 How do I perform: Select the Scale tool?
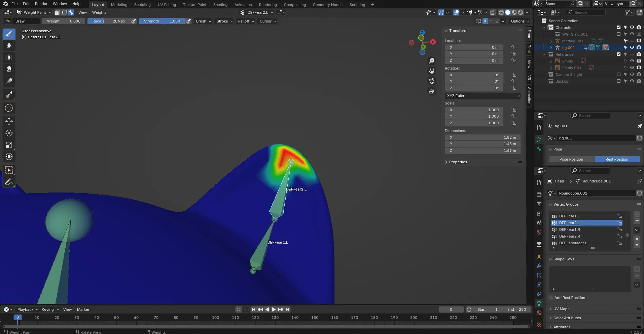[x=9, y=145]
